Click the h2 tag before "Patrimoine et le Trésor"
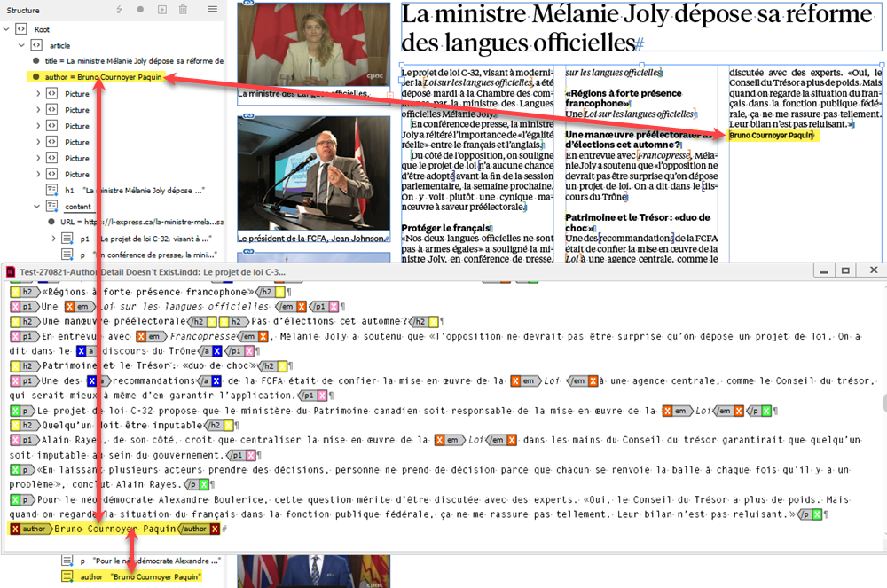 tap(27, 365)
